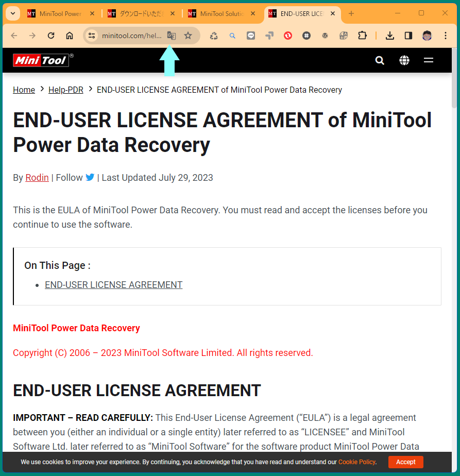Open the Google Translate icon in the address bar

click(x=172, y=36)
